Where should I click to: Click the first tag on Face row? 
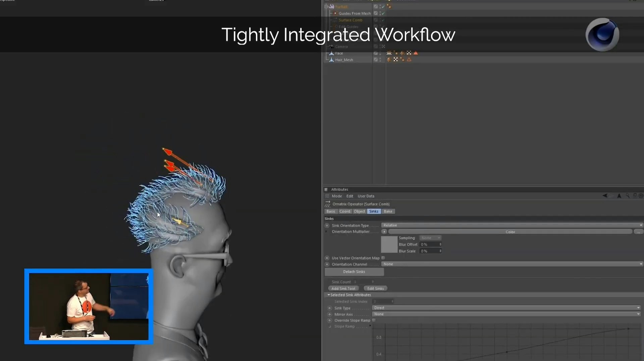[389, 53]
